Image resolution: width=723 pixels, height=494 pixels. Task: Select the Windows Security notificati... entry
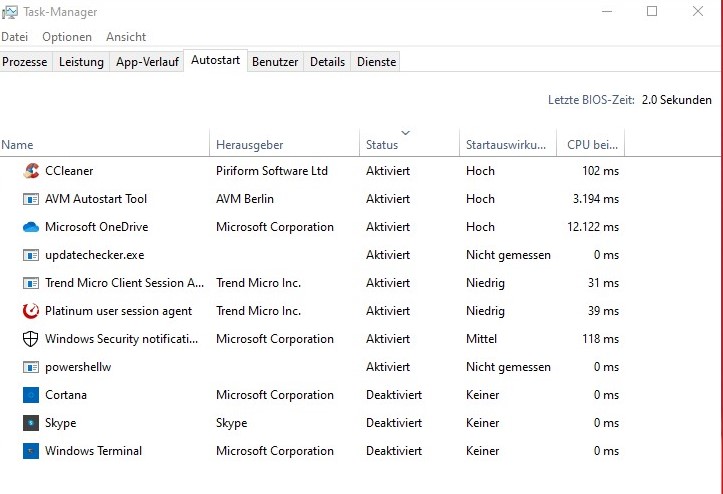click(121, 339)
